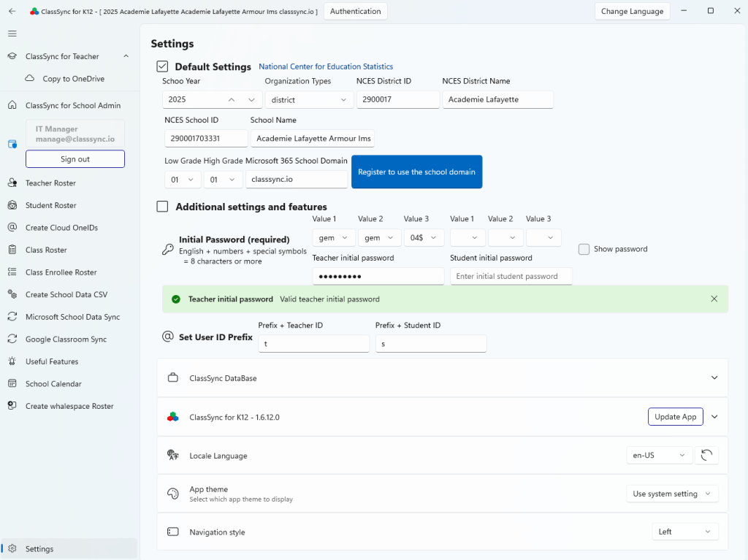Click the School Calendar icon
This screenshot has width=748, height=560.
[x=12, y=383]
